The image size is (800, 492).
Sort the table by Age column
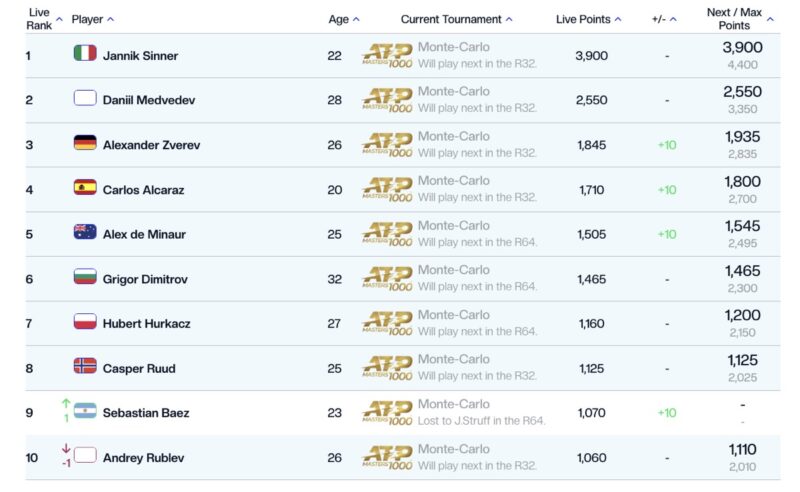click(x=356, y=19)
